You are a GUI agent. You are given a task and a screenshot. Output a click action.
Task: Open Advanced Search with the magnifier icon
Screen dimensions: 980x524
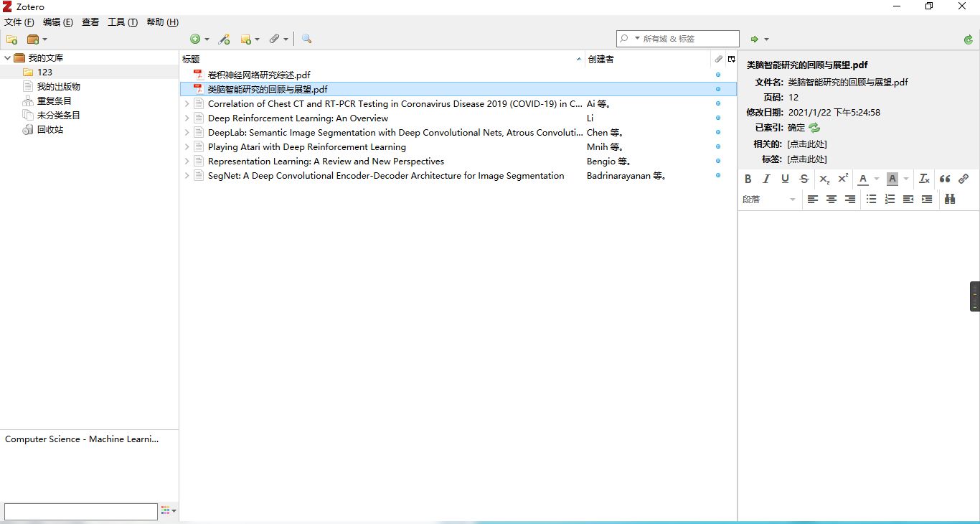coord(306,39)
